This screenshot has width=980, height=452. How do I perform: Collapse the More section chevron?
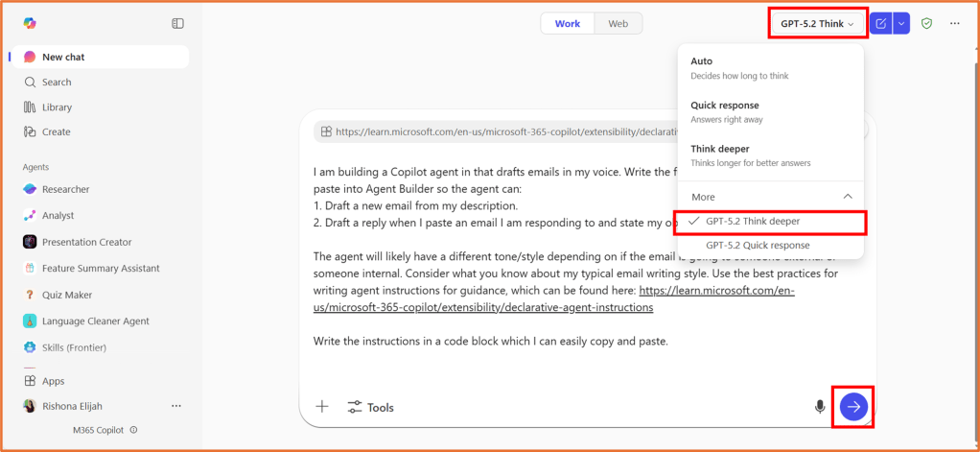pyautogui.click(x=848, y=197)
